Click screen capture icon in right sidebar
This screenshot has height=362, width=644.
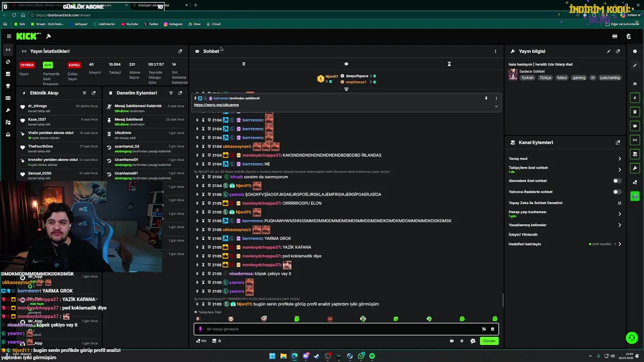(635, 83)
